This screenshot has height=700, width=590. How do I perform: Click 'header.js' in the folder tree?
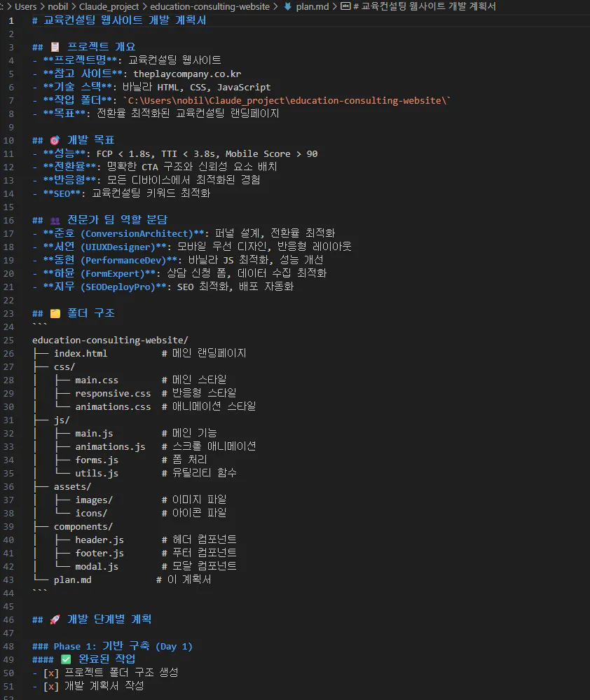point(99,540)
